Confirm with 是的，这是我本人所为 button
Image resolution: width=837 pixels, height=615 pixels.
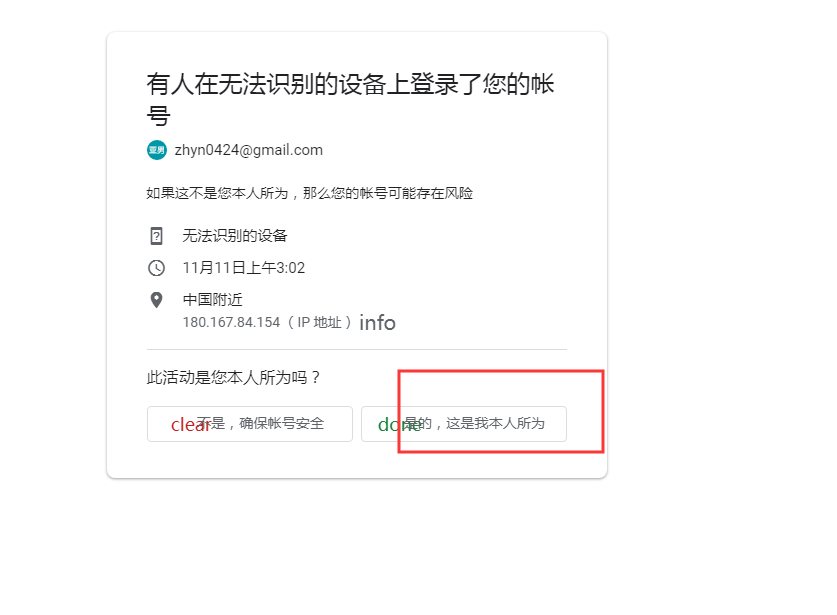(464, 424)
